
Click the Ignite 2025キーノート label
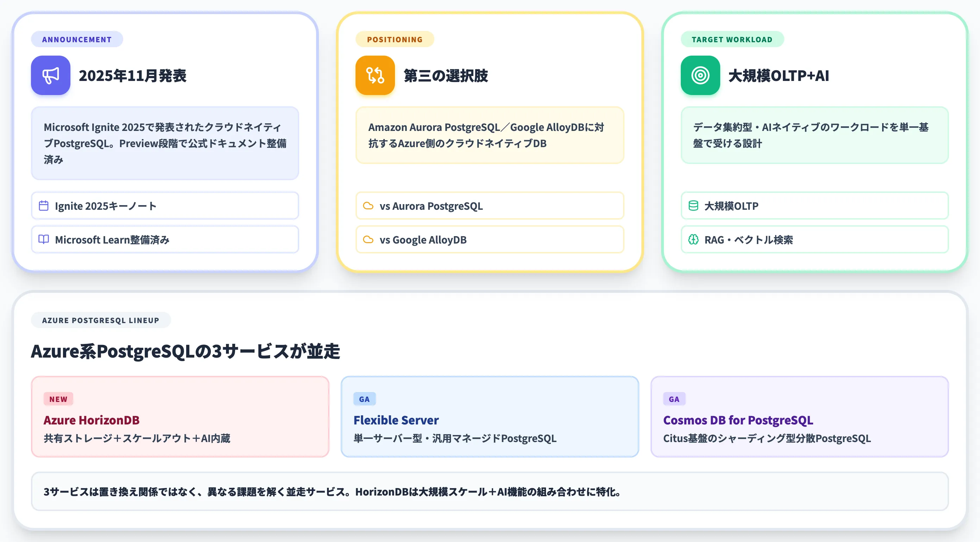[106, 206]
